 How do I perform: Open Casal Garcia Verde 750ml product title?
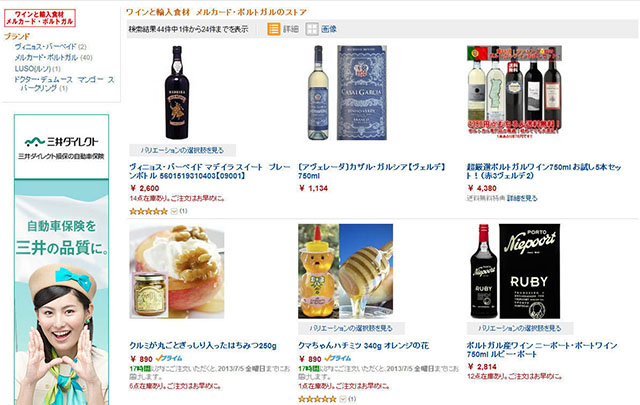pyautogui.click(x=372, y=171)
